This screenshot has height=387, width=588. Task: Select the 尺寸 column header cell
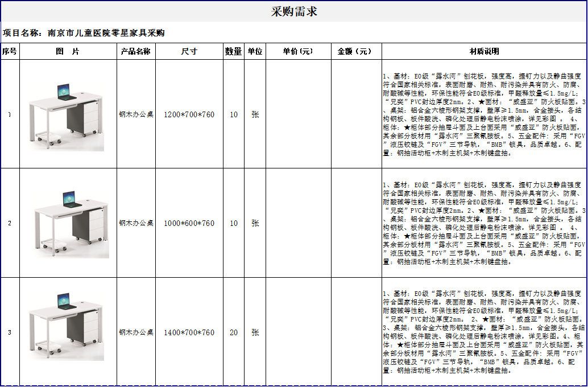[188, 51]
